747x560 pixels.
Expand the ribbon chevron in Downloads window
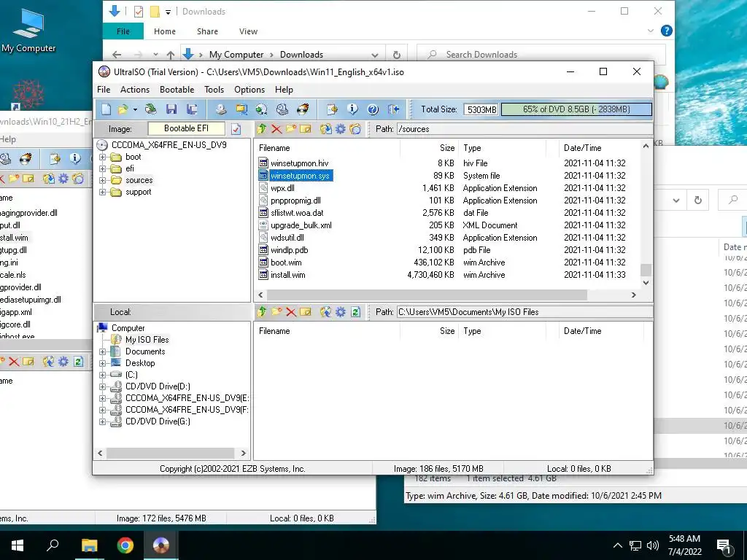point(650,31)
